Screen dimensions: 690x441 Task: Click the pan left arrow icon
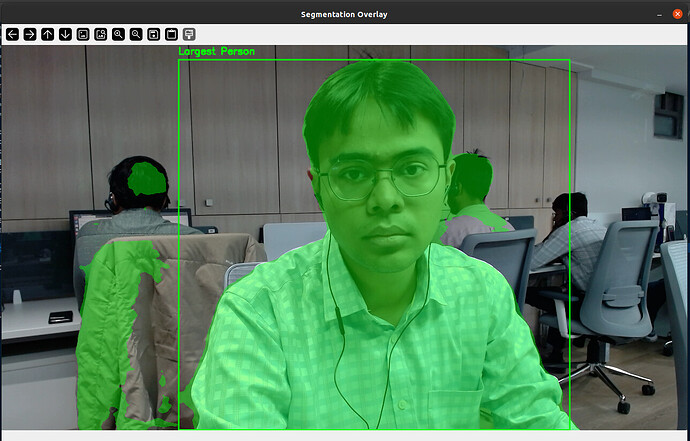tap(12, 34)
